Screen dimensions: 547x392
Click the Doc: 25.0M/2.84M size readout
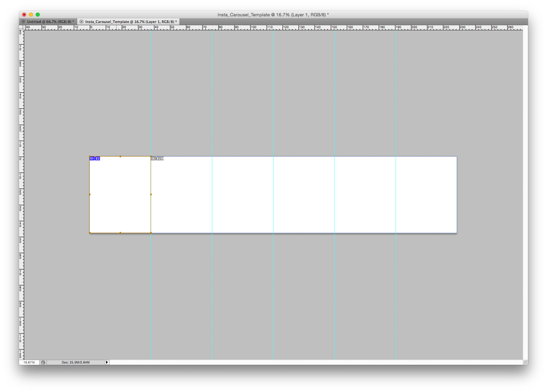click(75, 362)
